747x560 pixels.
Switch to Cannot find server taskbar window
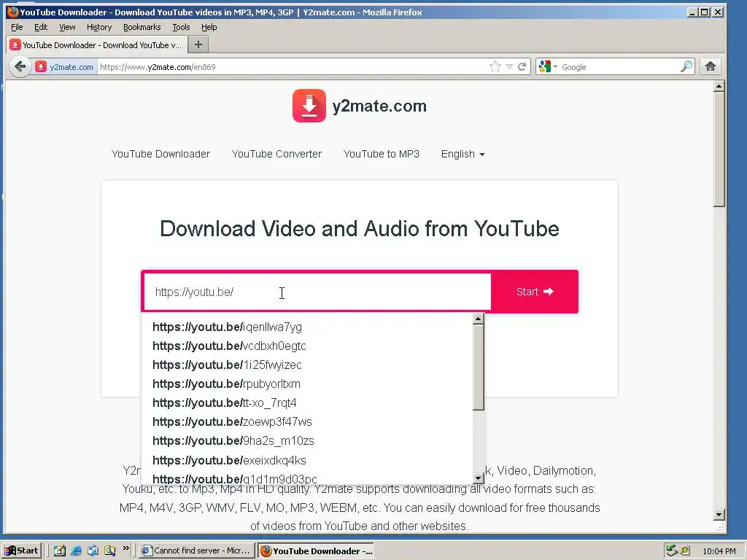[197, 551]
